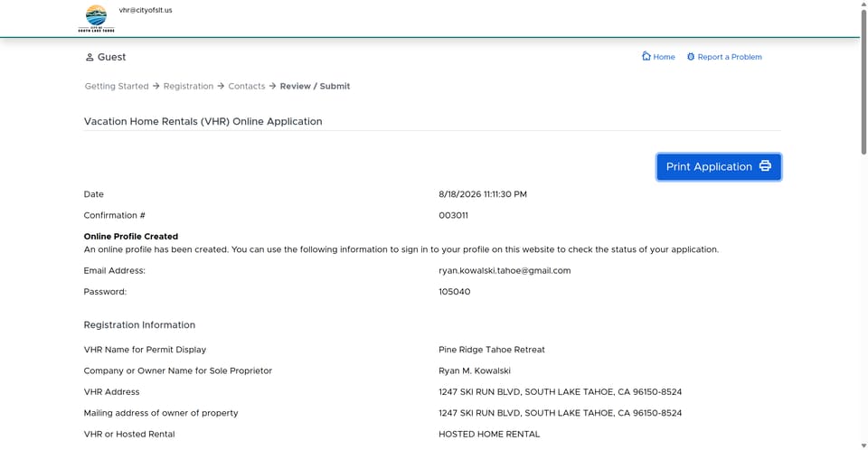Screen dimensions: 868x450
Task: Click the VHR Address label
Action: [111, 392]
